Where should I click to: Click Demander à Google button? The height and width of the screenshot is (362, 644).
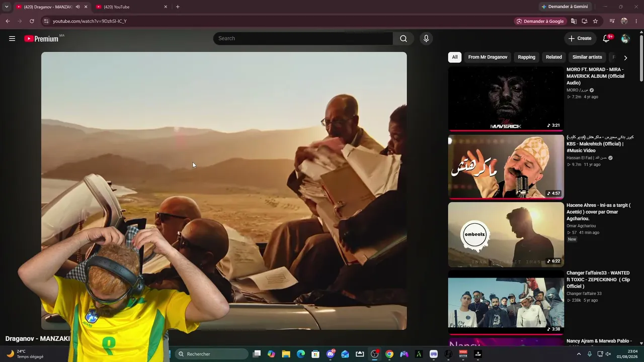(540, 21)
